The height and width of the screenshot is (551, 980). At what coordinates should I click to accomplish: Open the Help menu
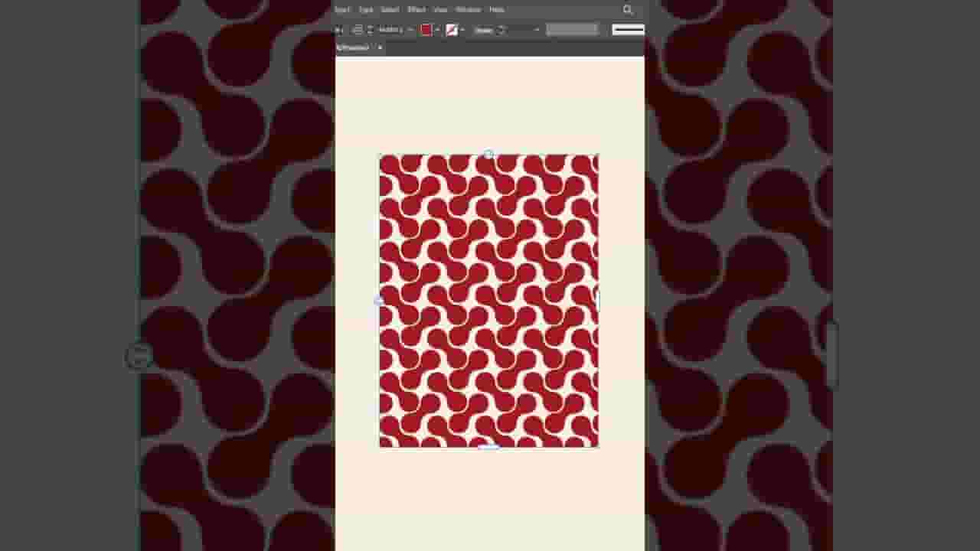[x=497, y=10]
